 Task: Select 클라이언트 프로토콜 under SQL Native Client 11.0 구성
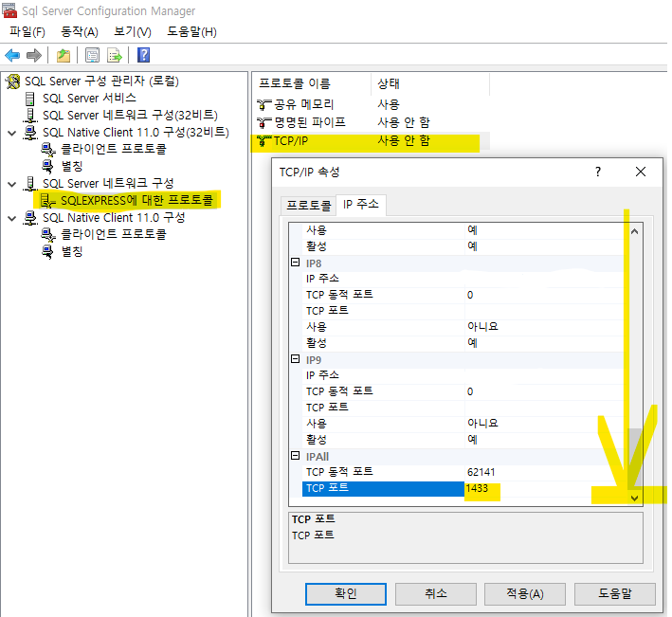[x=113, y=234]
